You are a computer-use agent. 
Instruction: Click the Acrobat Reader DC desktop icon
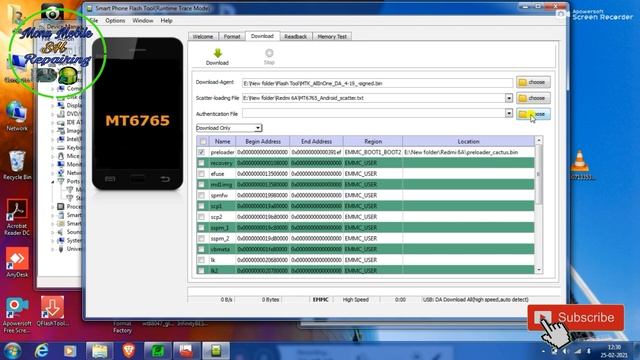pos(17,217)
